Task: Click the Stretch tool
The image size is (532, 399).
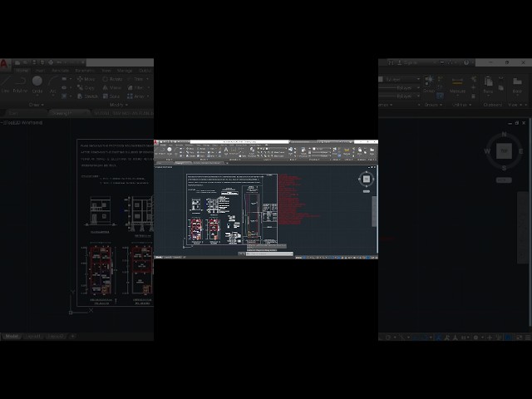Action: 87,96
